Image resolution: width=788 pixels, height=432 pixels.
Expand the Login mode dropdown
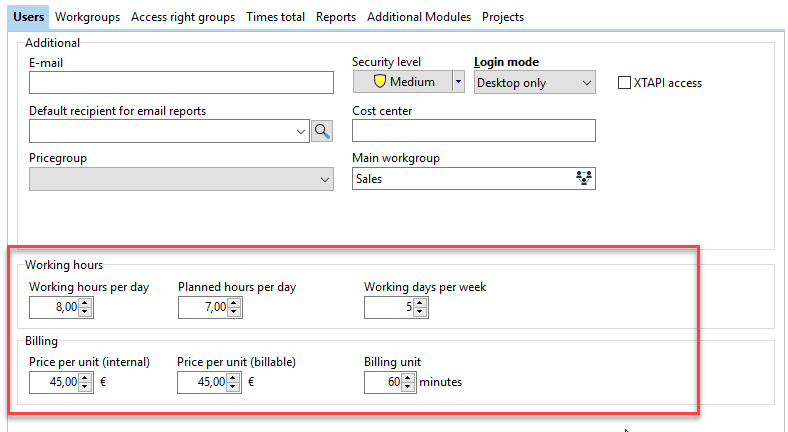(586, 83)
